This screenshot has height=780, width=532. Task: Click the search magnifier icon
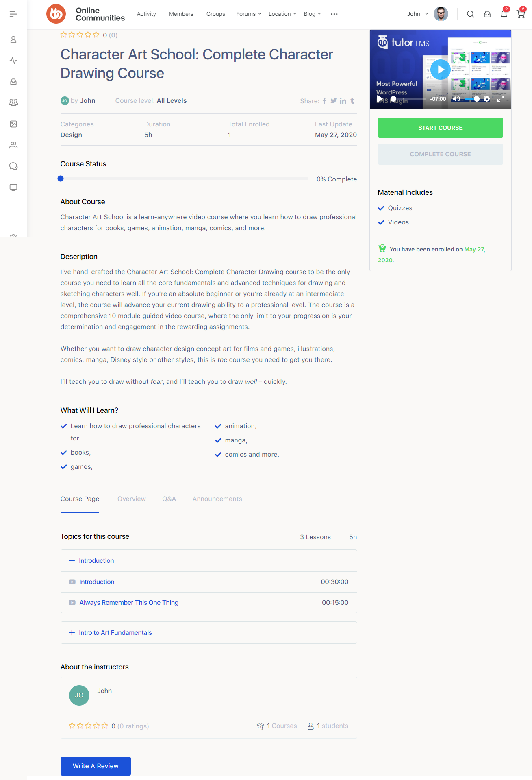pos(471,14)
